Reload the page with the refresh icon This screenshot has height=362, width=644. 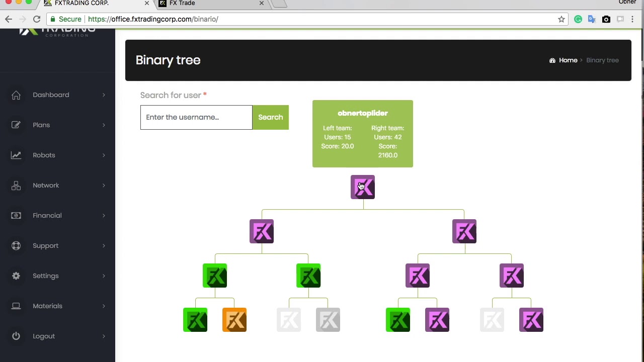[37, 19]
